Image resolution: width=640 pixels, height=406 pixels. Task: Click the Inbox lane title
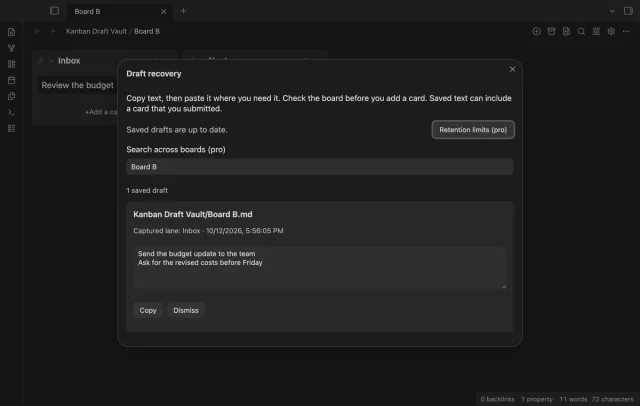point(69,61)
